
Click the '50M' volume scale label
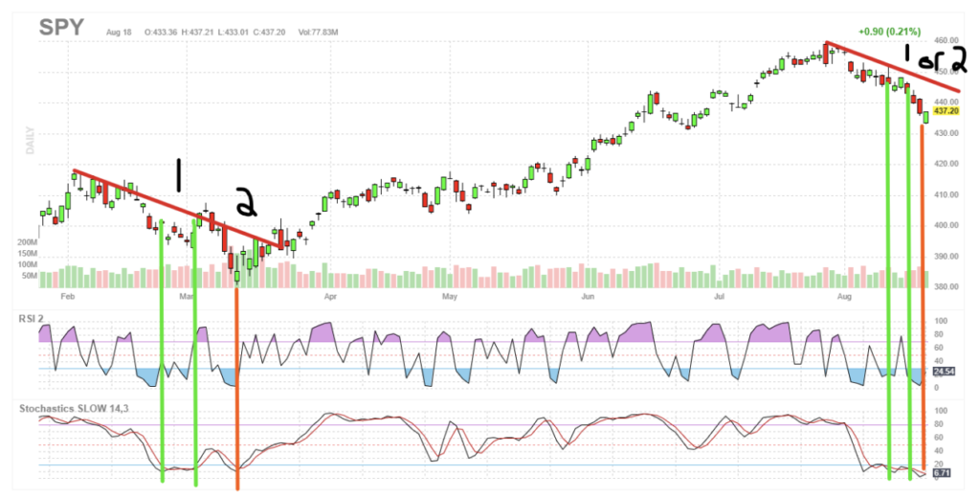[x=30, y=275]
